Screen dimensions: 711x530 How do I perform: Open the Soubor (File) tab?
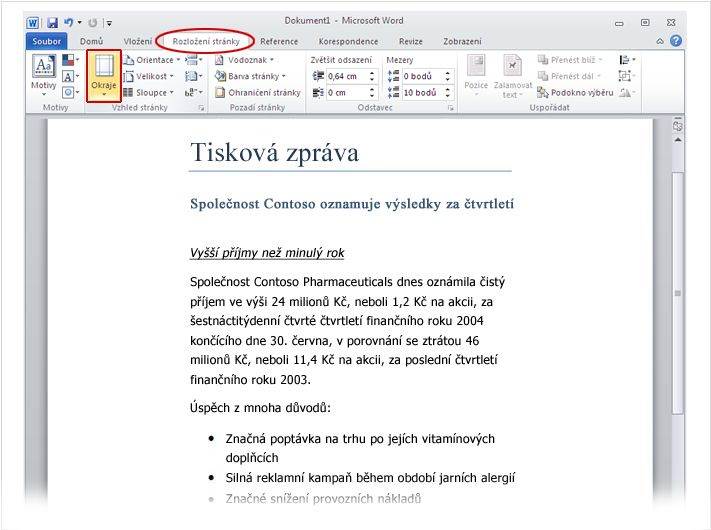(46, 41)
